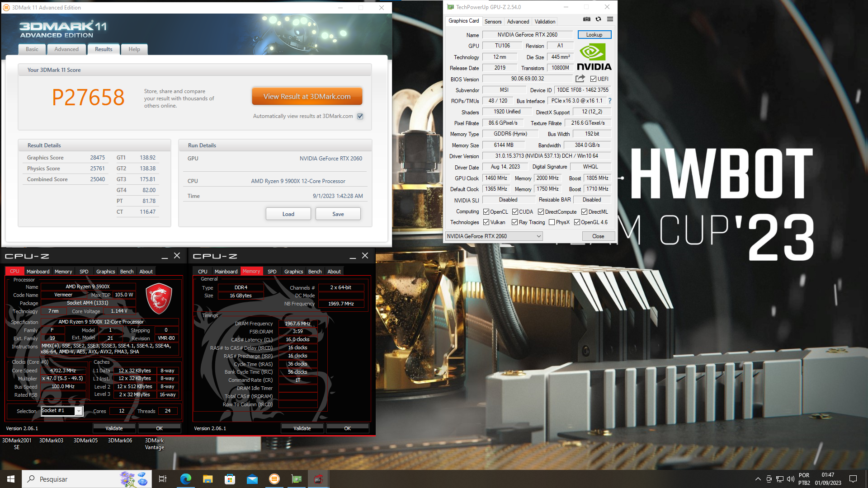This screenshot has width=868, height=488.
Task: Open the 3DMark Vantage desktop shortcut
Action: pyautogui.click(x=154, y=444)
